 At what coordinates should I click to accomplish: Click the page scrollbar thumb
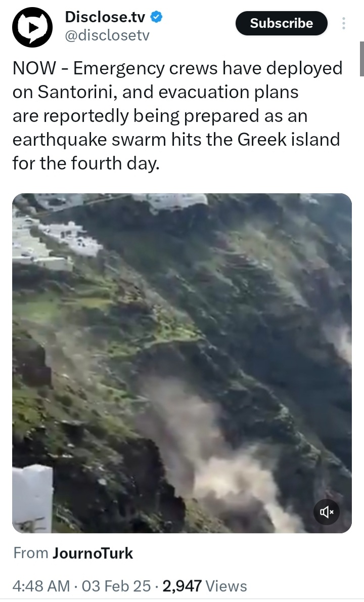click(x=361, y=58)
